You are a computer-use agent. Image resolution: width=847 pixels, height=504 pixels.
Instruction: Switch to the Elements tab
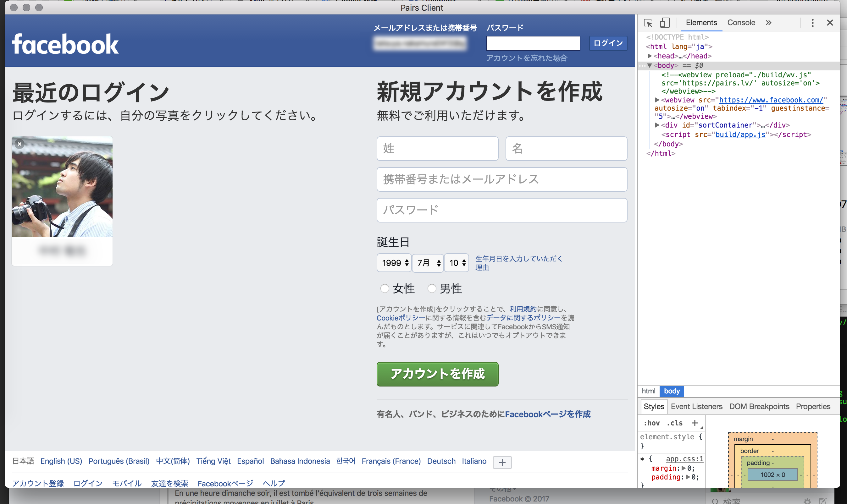pyautogui.click(x=701, y=23)
